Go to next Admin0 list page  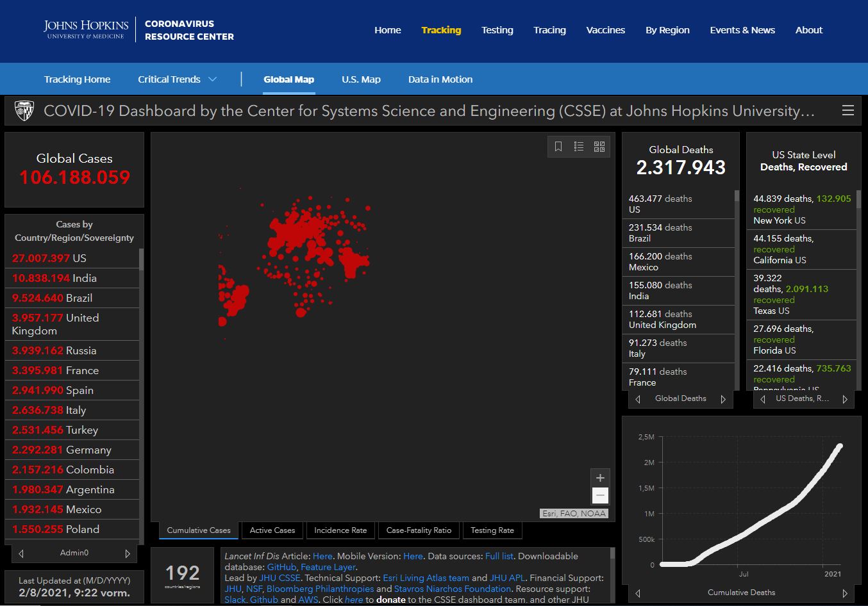tap(128, 553)
